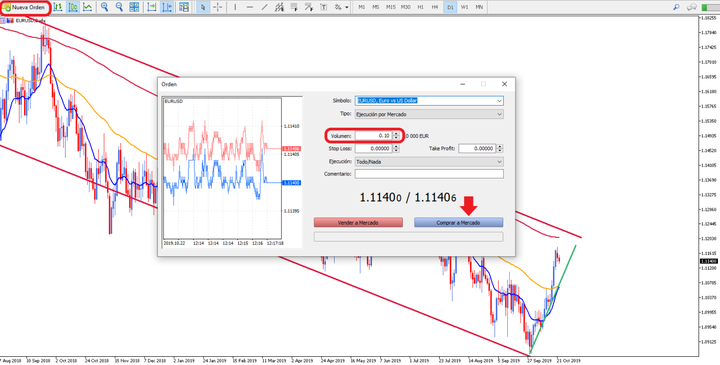Click the EURUSD tick chart in Orden dialog
The image size is (720, 365).
tap(222, 168)
